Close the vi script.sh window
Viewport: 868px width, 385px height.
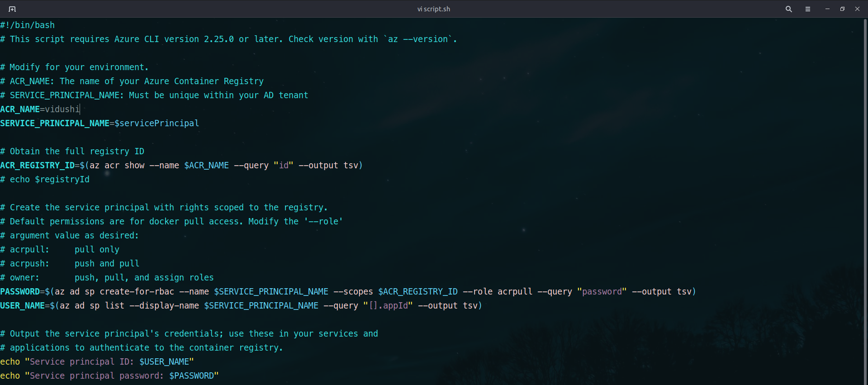pos(857,9)
